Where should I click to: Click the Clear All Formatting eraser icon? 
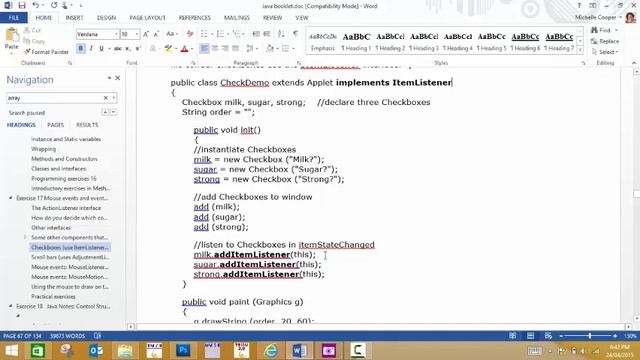coord(190,34)
